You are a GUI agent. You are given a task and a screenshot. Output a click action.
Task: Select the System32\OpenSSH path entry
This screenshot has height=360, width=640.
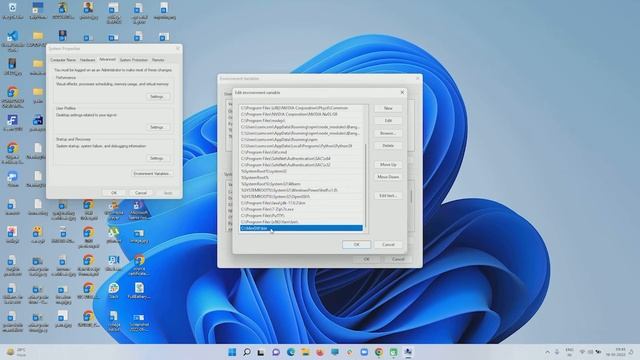click(301, 196)
